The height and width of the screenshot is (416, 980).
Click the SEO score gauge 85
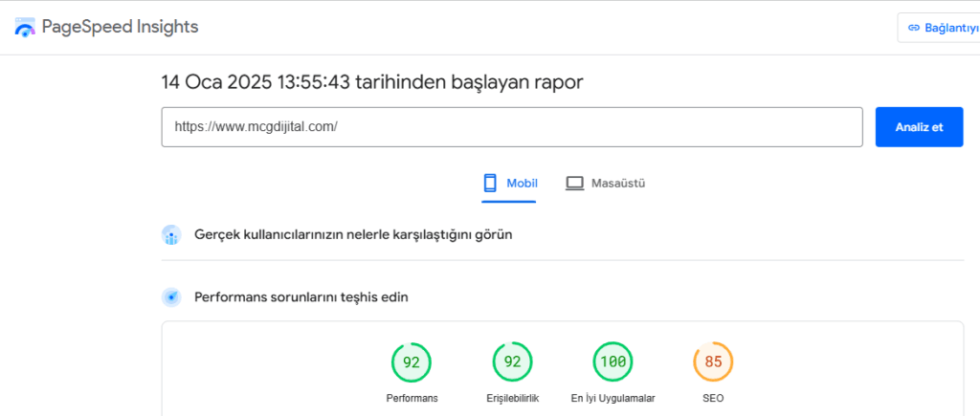click(x=713, y=362)
